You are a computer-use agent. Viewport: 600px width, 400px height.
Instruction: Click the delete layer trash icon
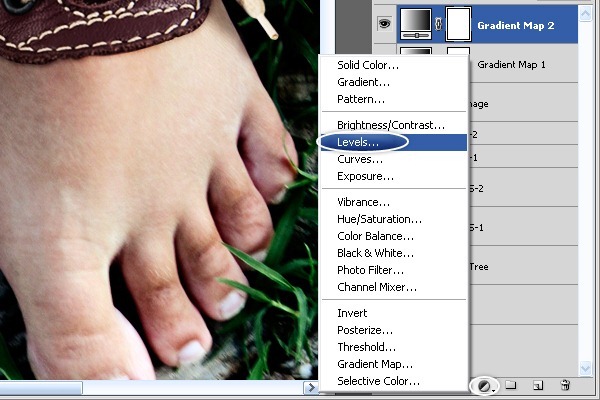click(x=565, y=385)
